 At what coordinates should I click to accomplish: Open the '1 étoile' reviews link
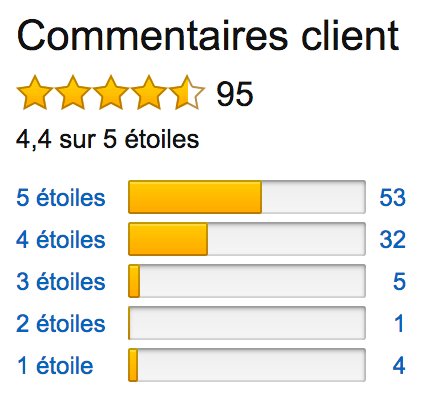tap(55, 365)
